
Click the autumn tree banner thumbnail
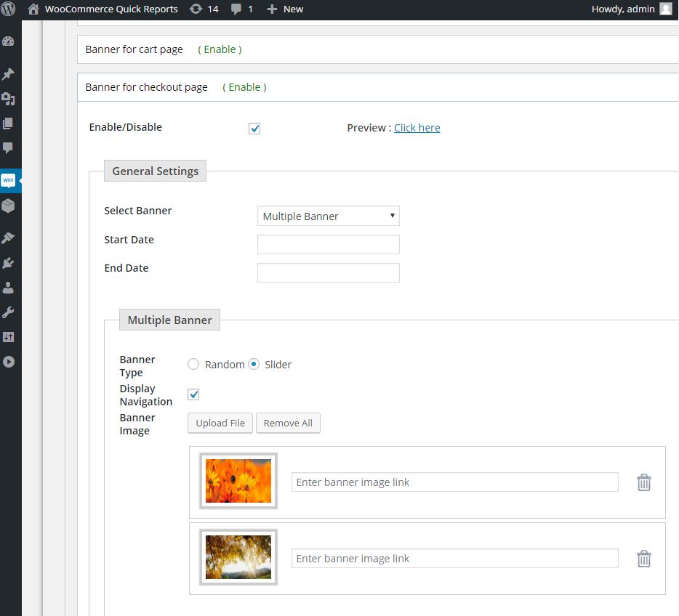(x=238, y=557)
